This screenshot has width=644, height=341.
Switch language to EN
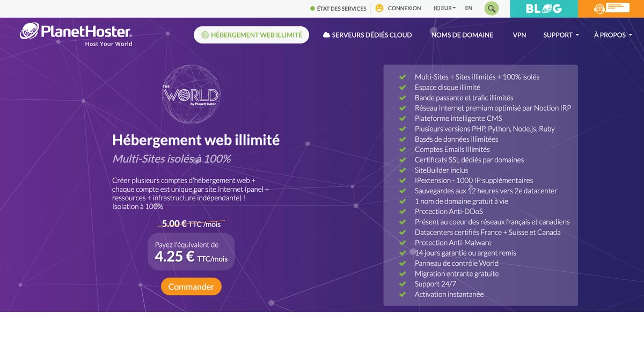469,8
